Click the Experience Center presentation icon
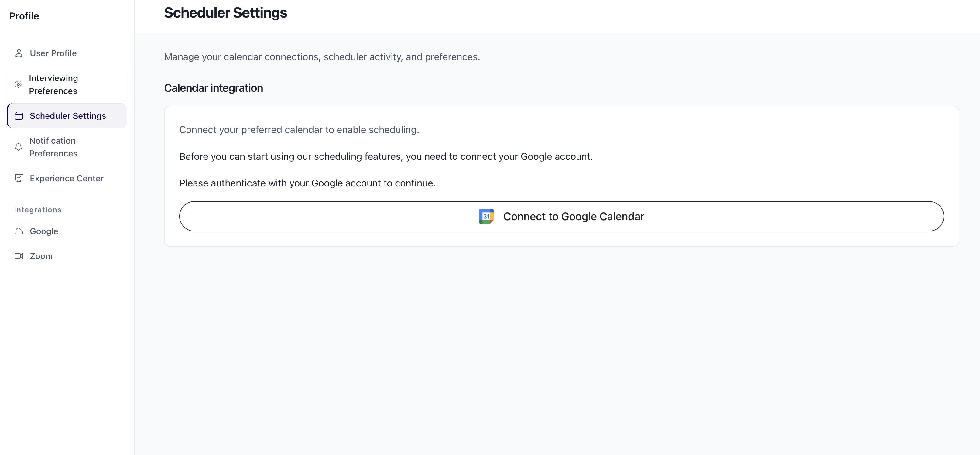Viewport: 980px width, 455px height. pyautogui.click(x=19, y=178)
